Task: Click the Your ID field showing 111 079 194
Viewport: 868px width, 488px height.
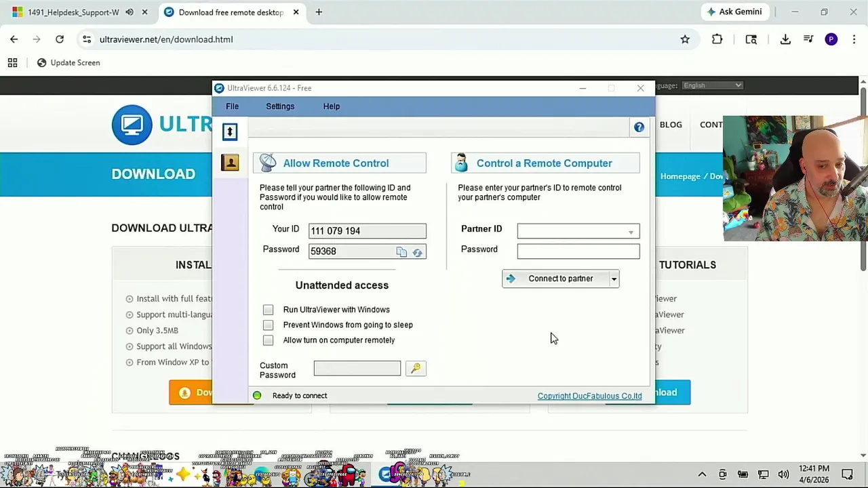Action: pos(368,231)
